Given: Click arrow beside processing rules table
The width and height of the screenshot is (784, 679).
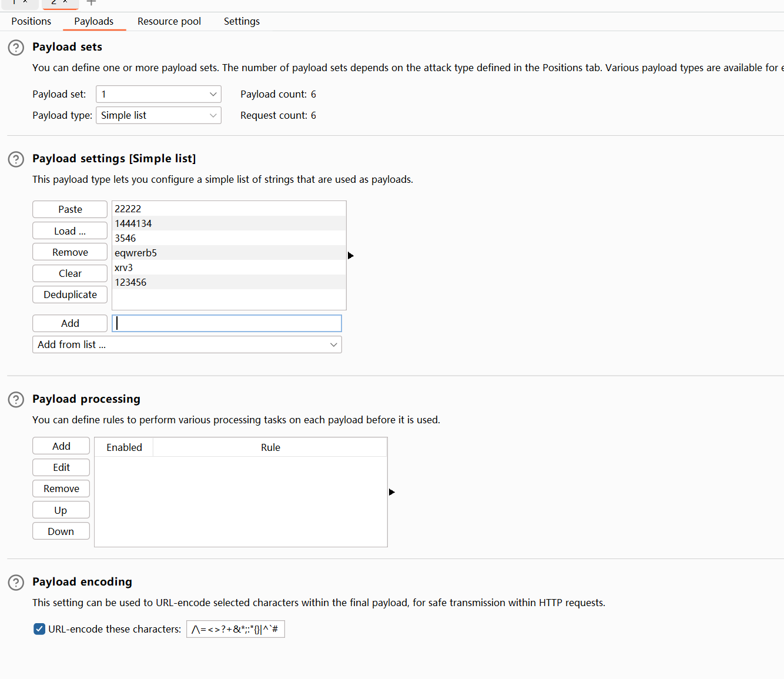Looking at the screenshot, I should click(x=392, y=492).
